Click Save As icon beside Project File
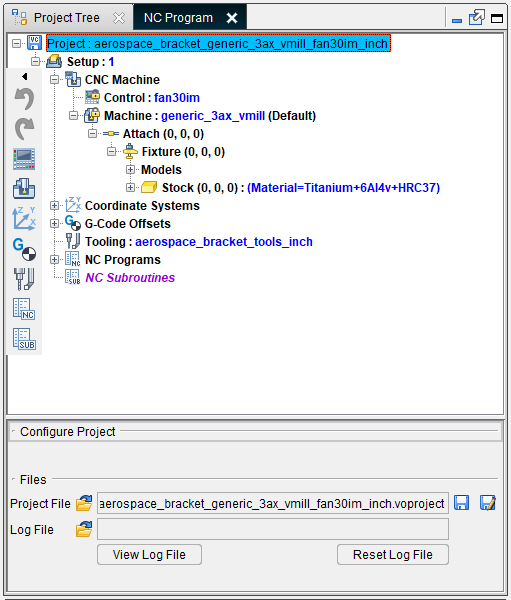Screen dimensions: 511x600 (x=488, y=503)
